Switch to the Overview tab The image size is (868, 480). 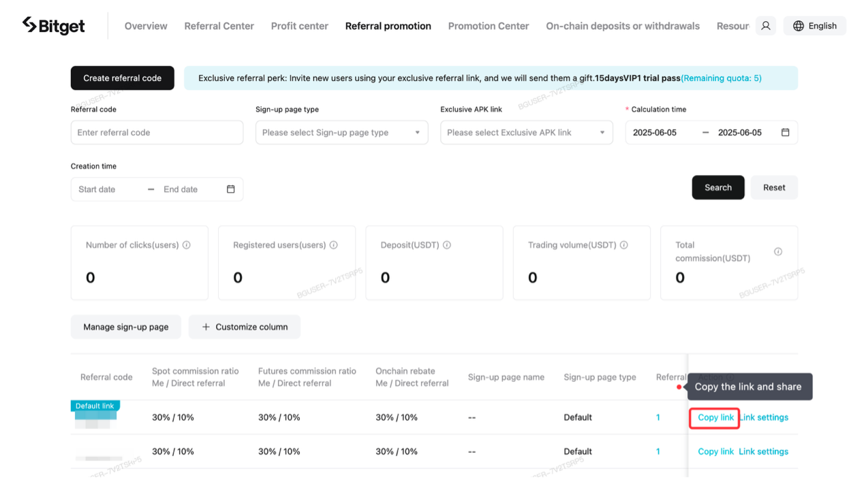coord(145,26)
